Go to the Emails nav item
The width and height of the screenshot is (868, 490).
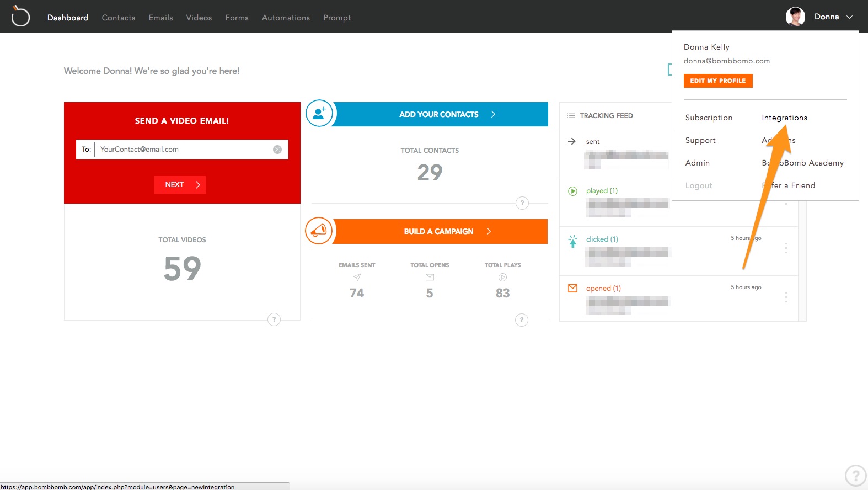[160, 18]
